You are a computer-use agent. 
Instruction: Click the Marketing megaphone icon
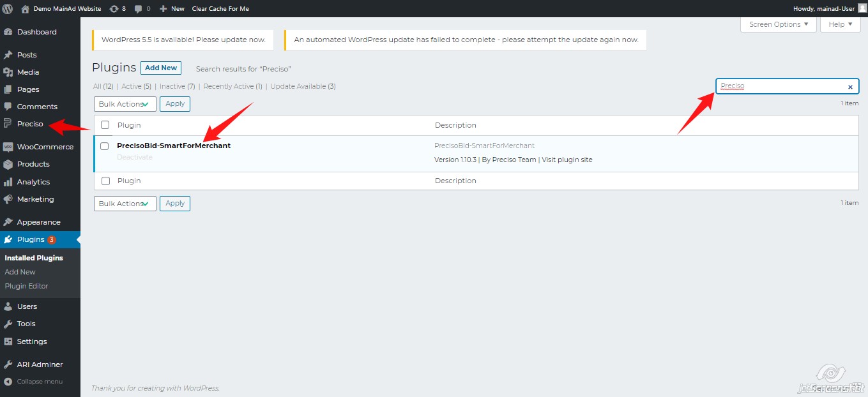coord(8,199)
